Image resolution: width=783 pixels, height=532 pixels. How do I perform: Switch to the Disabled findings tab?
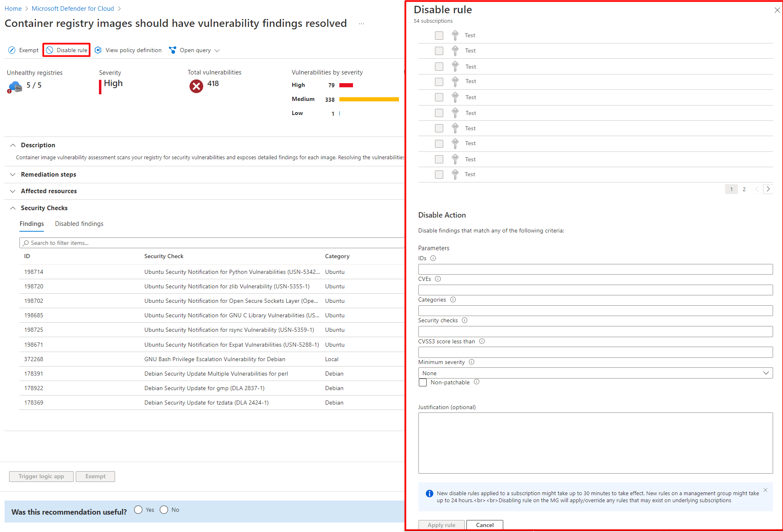point(79,223)
